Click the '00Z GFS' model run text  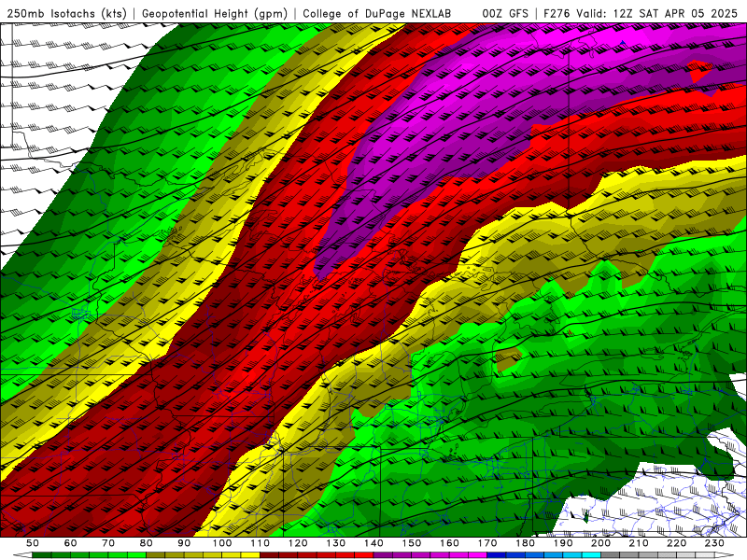point(505,14)
